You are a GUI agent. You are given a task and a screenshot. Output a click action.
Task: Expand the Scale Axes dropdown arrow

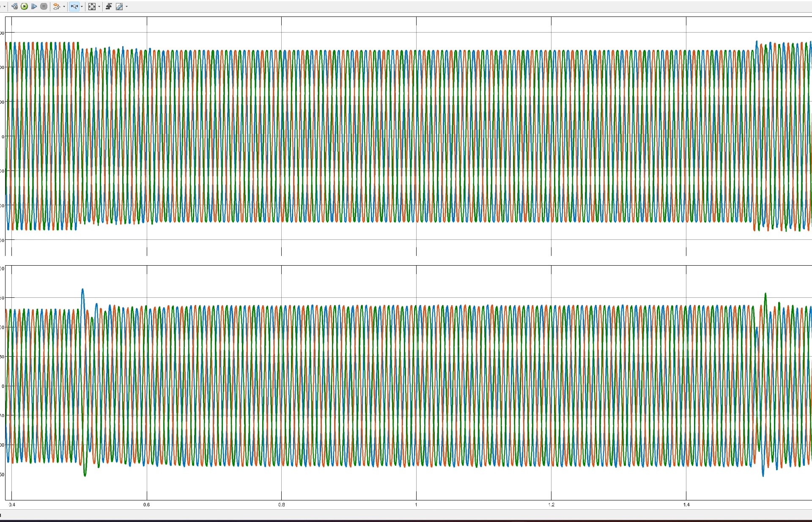tap(99, 6)
